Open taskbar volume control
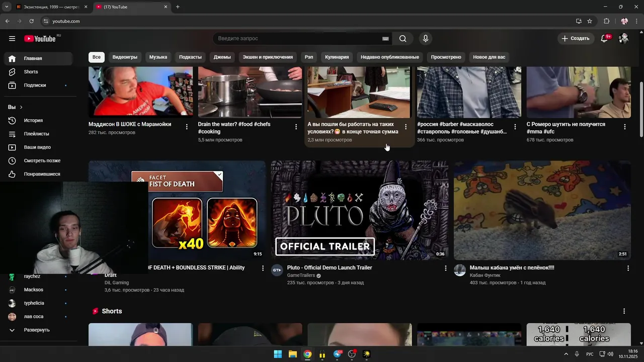Image resolution: width=644 pixels, height=362 pixels. pyautogui.click(x=610, y=354)
